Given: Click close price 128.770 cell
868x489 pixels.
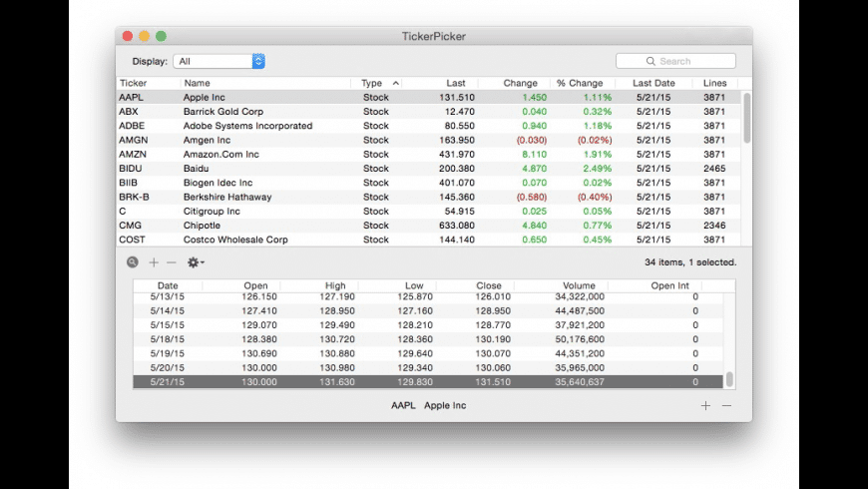Looking at the screenshot, I should pyautogui.click(x=493, y=325).
